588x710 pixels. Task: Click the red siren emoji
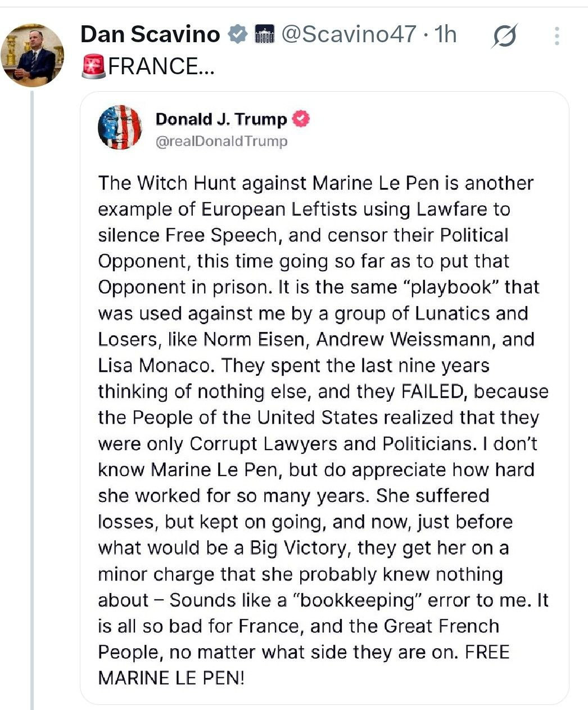coord(93,66)
